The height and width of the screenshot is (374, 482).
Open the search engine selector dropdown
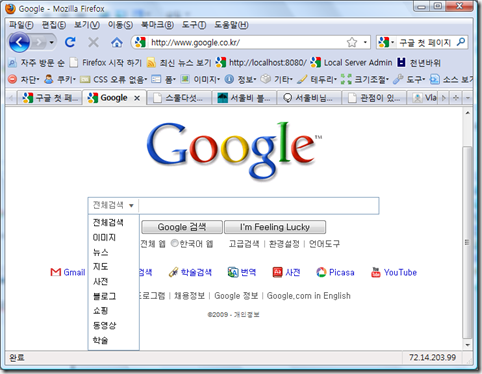tap(386, 42)
